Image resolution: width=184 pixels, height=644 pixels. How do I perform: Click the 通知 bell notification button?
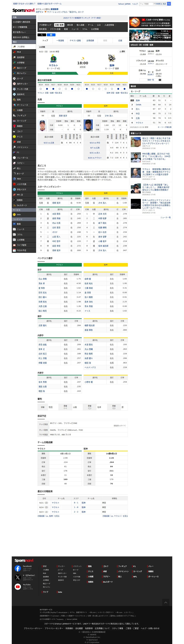[122, 51]
